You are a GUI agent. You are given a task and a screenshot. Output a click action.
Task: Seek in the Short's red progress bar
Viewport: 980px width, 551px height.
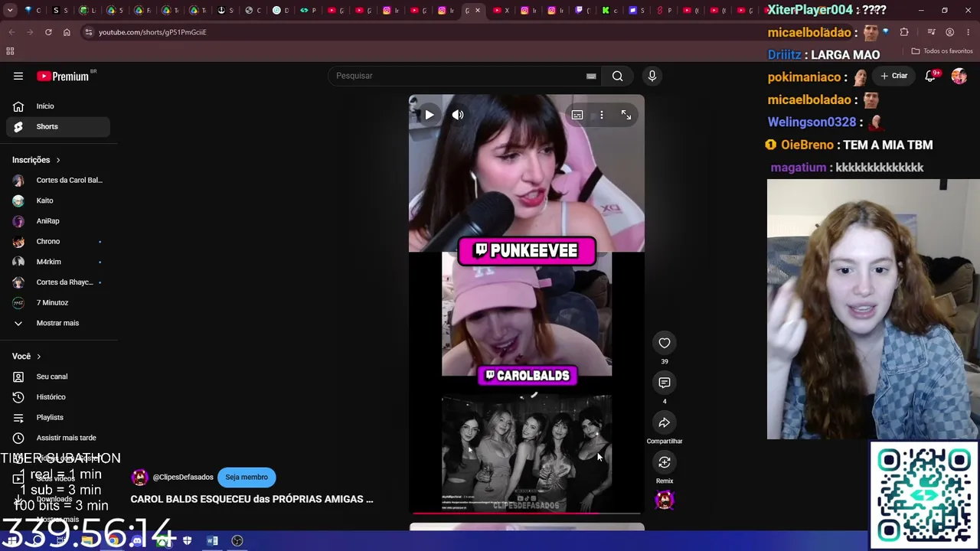coord(527,513)
